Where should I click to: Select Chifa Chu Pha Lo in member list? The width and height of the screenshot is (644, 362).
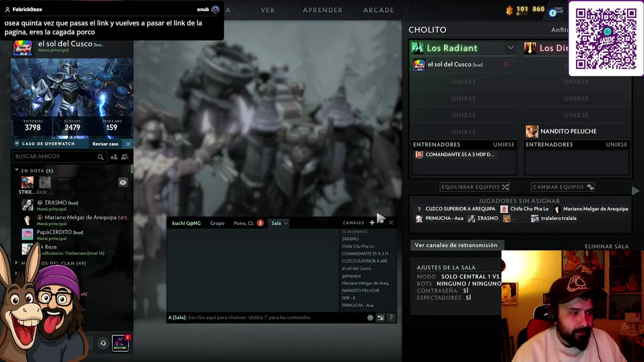[358, 246]
